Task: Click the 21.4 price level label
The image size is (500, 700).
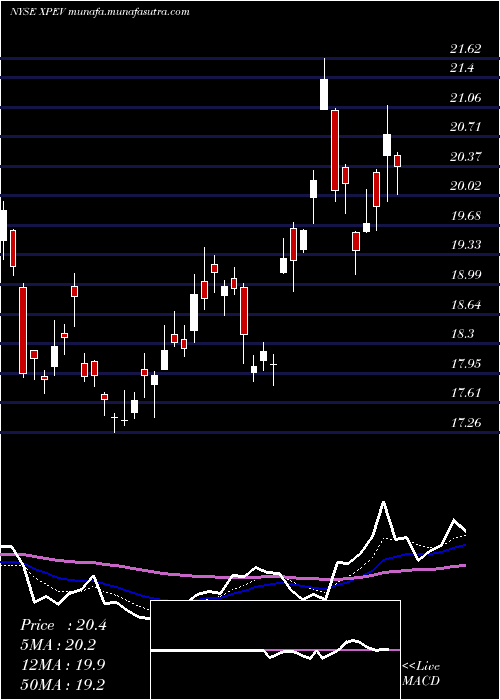Action: (x=462, y=68)
